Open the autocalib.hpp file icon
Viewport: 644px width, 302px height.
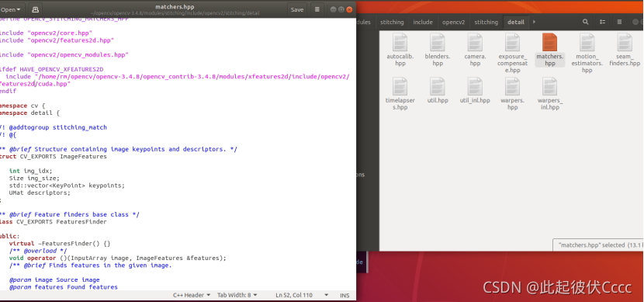(400, 43)
